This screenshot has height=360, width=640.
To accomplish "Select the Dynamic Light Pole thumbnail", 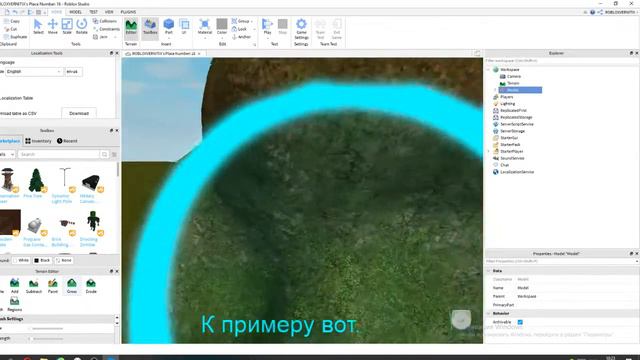I will pos(65,180).
